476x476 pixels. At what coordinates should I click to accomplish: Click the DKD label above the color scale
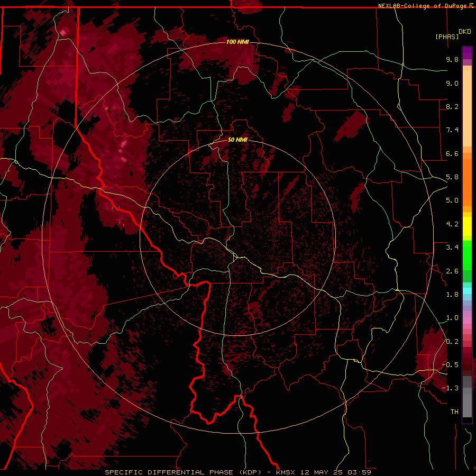[464, 32]
